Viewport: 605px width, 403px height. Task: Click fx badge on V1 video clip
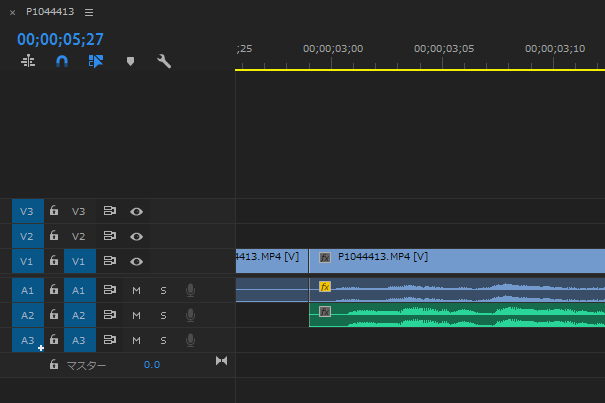coord(325,257)
